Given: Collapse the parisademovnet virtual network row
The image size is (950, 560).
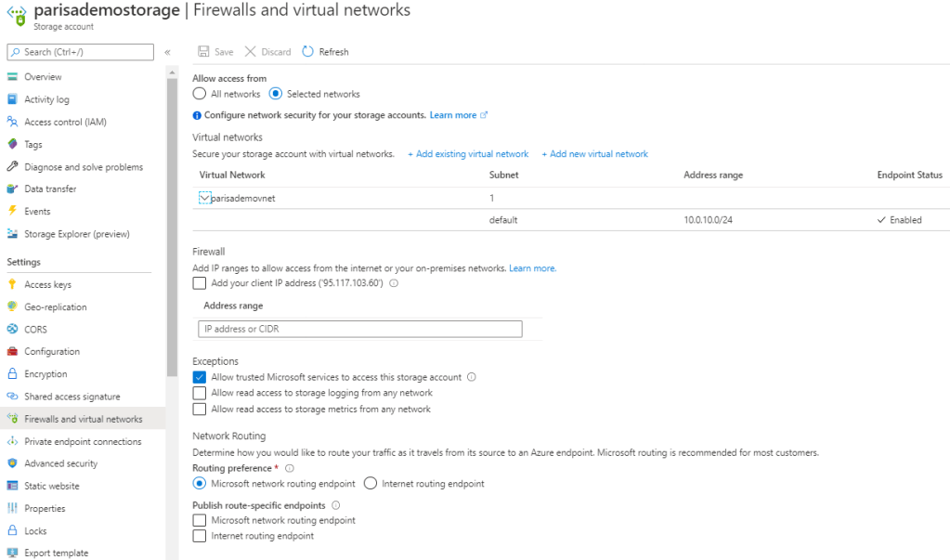Looking at the screenshot, I should [205, 198].
